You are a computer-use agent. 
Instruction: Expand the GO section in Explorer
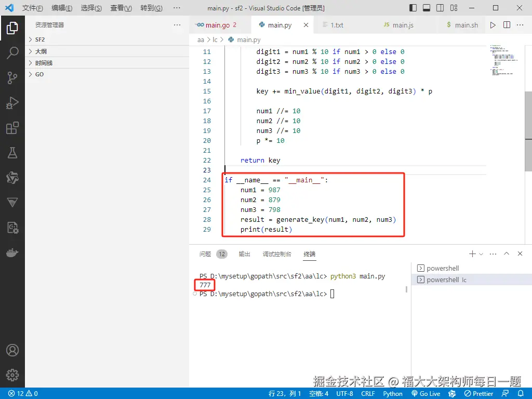pos(107,74)
